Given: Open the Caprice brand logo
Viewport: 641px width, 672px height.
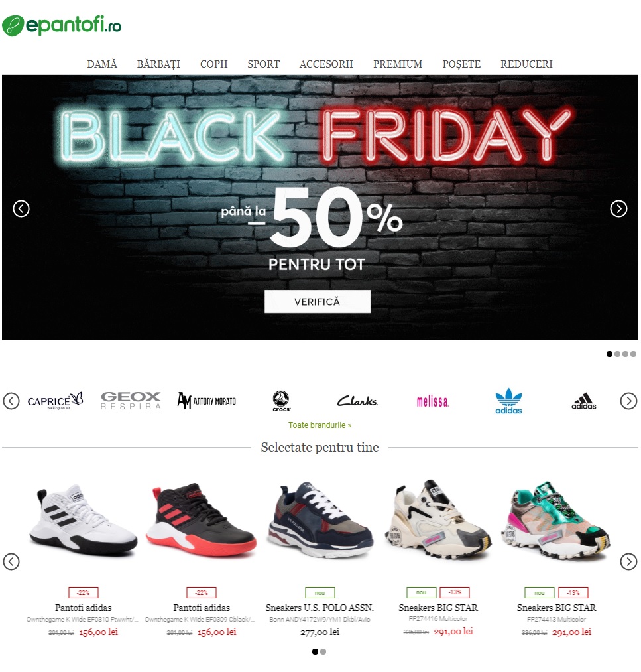Looking at the screenshot, I should pyautogui.click(x=55, y=401).
